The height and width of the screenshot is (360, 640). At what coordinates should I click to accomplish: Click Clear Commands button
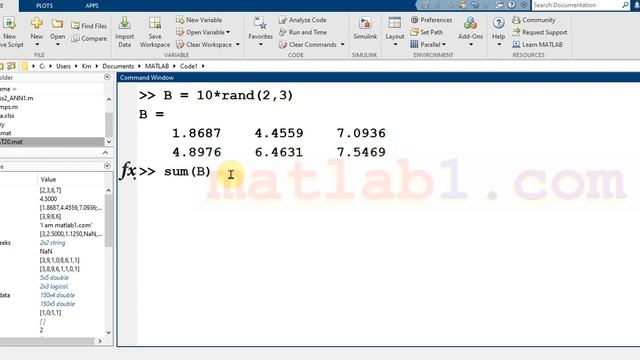click(x=308, y=44)
